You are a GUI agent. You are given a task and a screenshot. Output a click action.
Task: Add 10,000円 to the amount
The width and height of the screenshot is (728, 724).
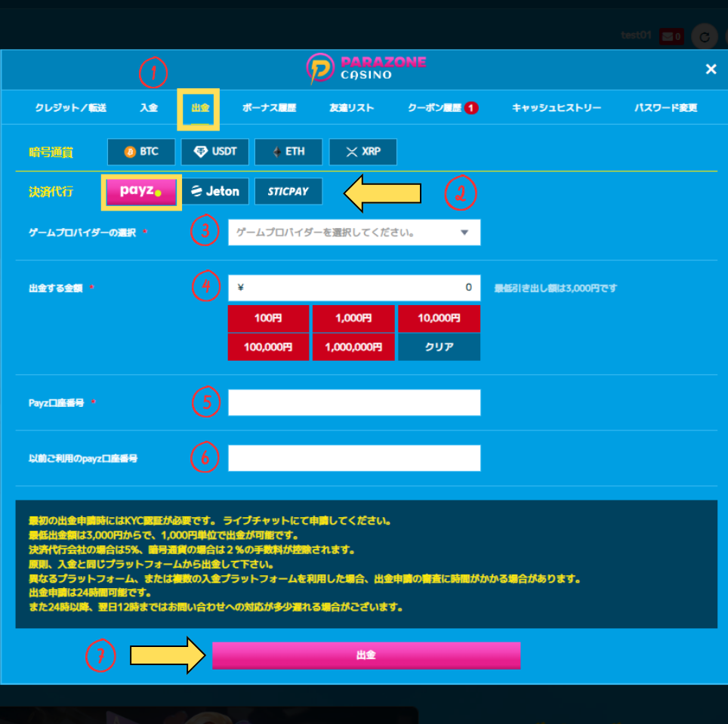coord(440,319)
